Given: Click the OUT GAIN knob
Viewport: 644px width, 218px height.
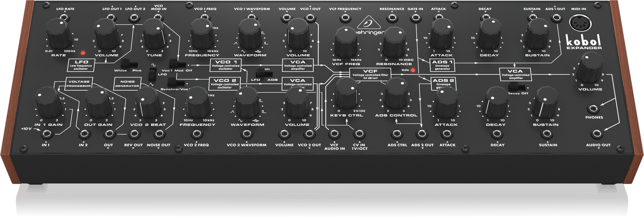Looking at the screenshot, I should click(x=98, y=103).
